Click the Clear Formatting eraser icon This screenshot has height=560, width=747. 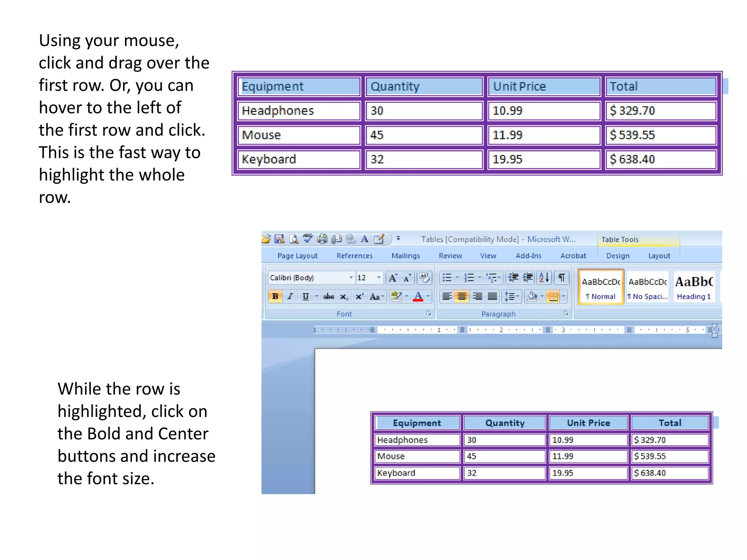(x=424, y=278)
